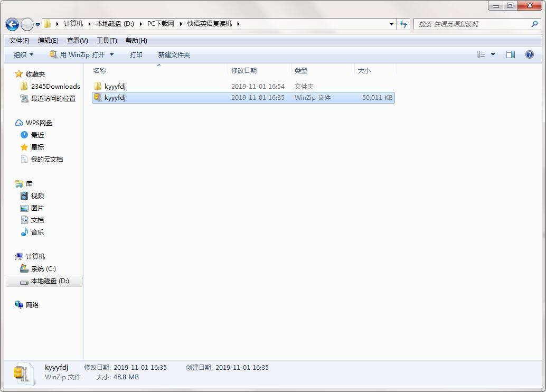Sort by the 修改日期 column header

(244, 70)
